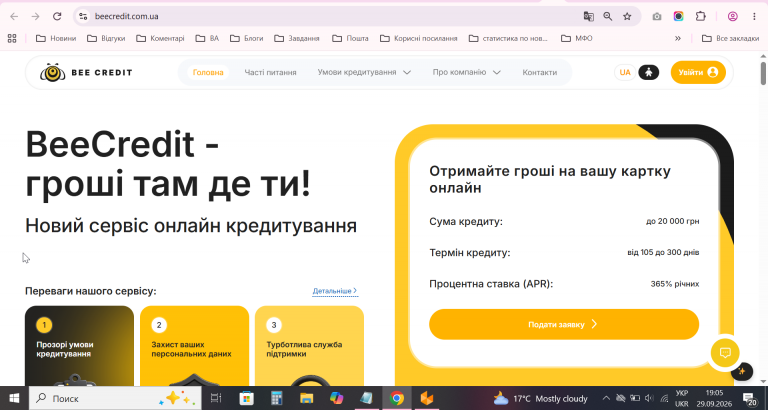Select card 3 Турботлива служба підтримки
This screenshot has width=768, height=410.
tap(310, 346)
